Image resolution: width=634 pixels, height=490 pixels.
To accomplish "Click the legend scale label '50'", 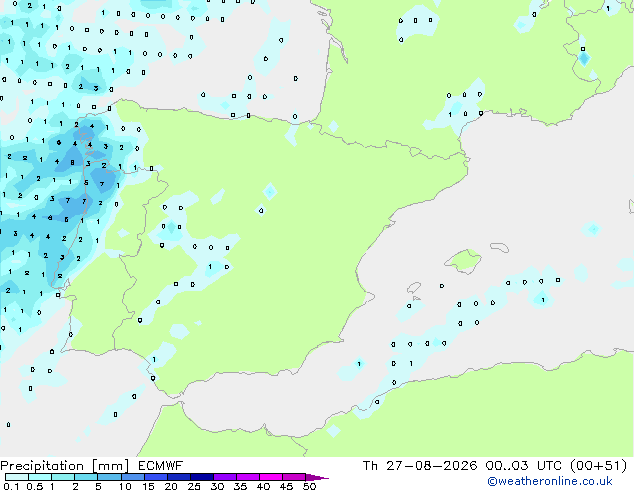I will tap(309, 486).
